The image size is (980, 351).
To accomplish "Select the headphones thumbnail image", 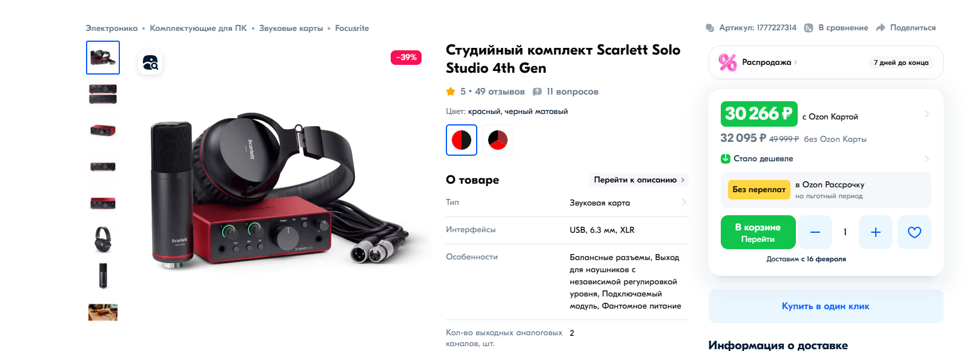I will point(103,239).
